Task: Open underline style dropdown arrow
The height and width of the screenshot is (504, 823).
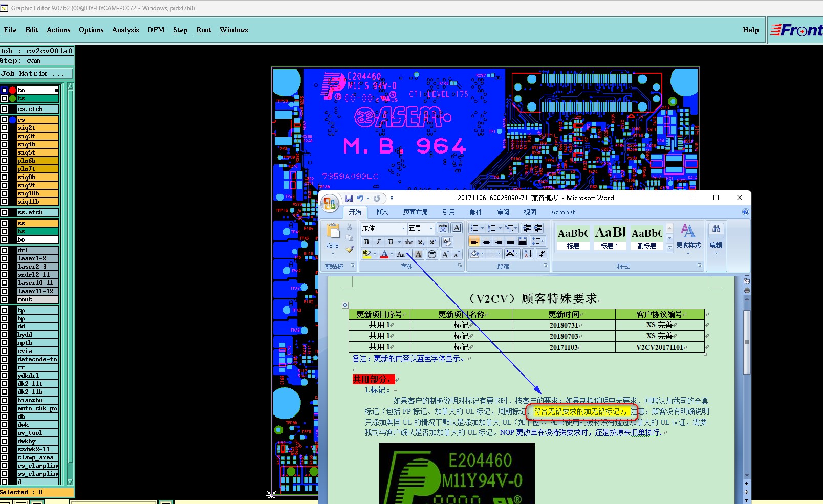Action: point(399,242)
